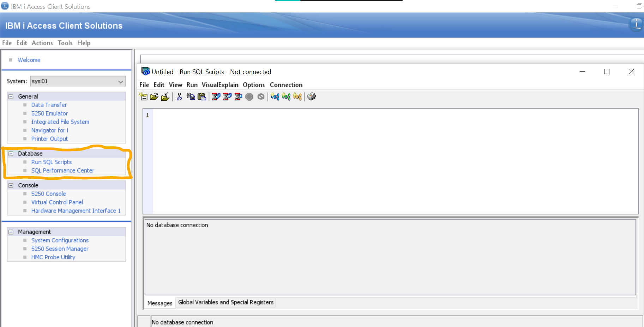The height and width of the screenshot is (327, 644).
Task: Click the orange Explain While Running icon
Action: 297,97
